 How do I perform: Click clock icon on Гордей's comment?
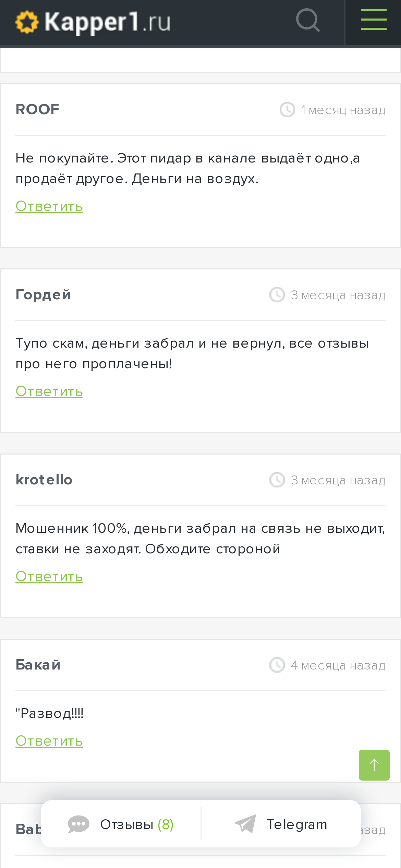(277, 295)
